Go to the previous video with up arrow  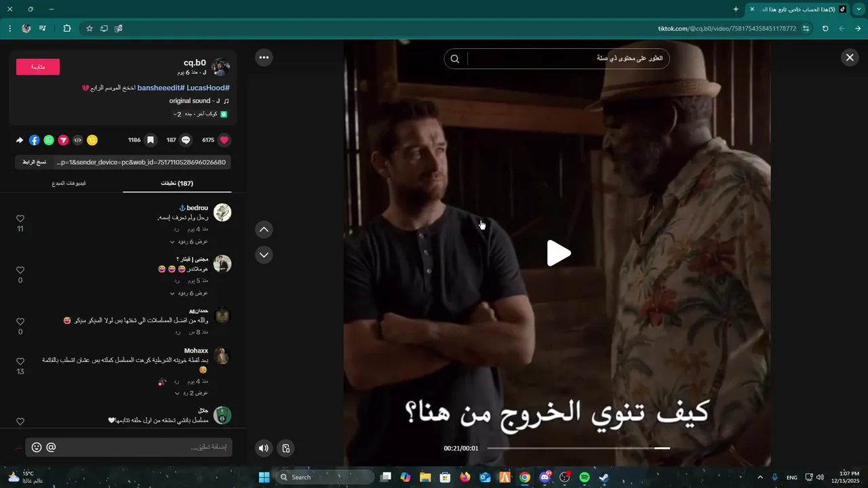(264, 230)
